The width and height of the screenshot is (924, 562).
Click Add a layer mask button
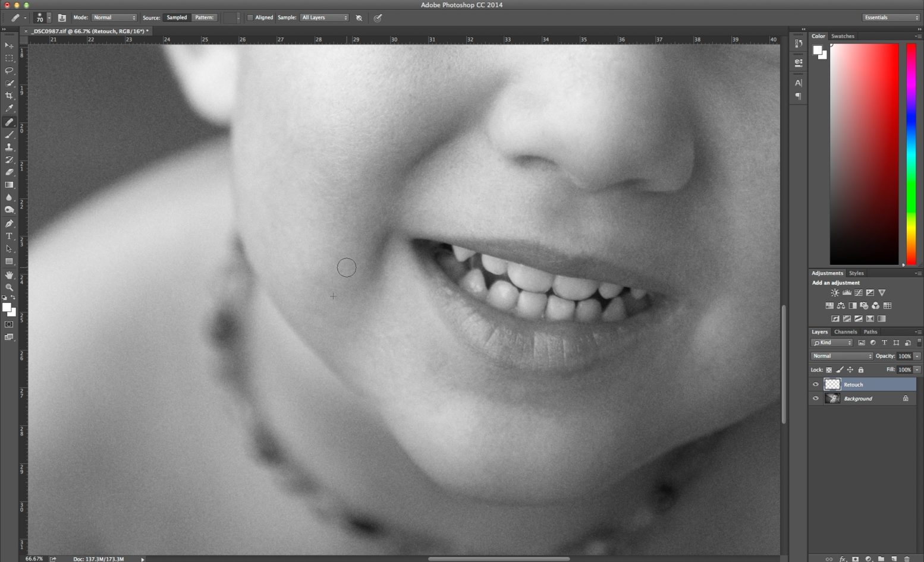(x=855, y=558)
